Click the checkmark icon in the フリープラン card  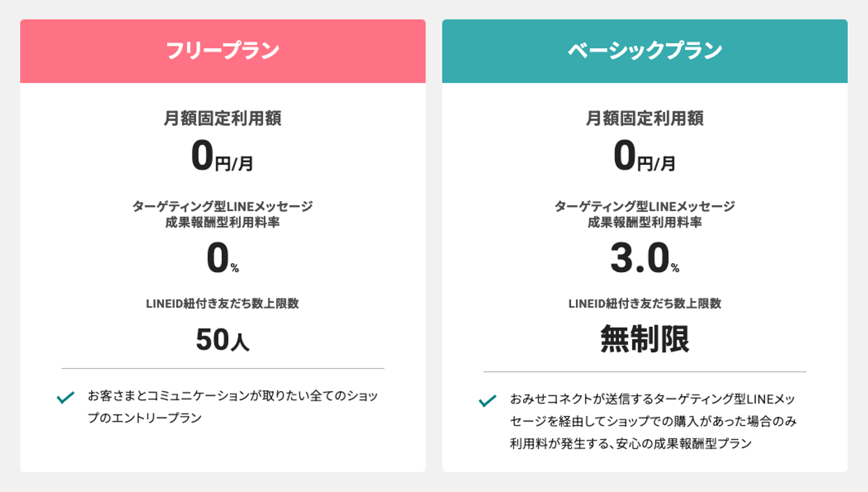click(x=65, y=397)
